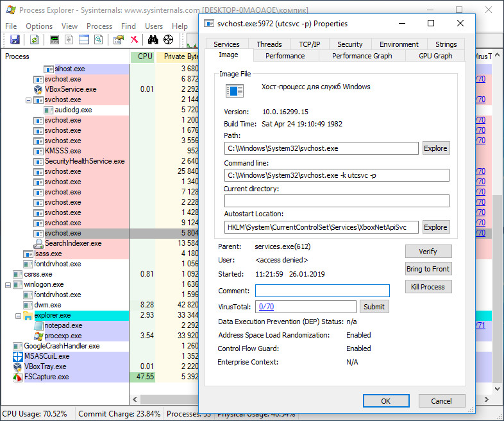Switch to the Security tab

click(349, 44)
